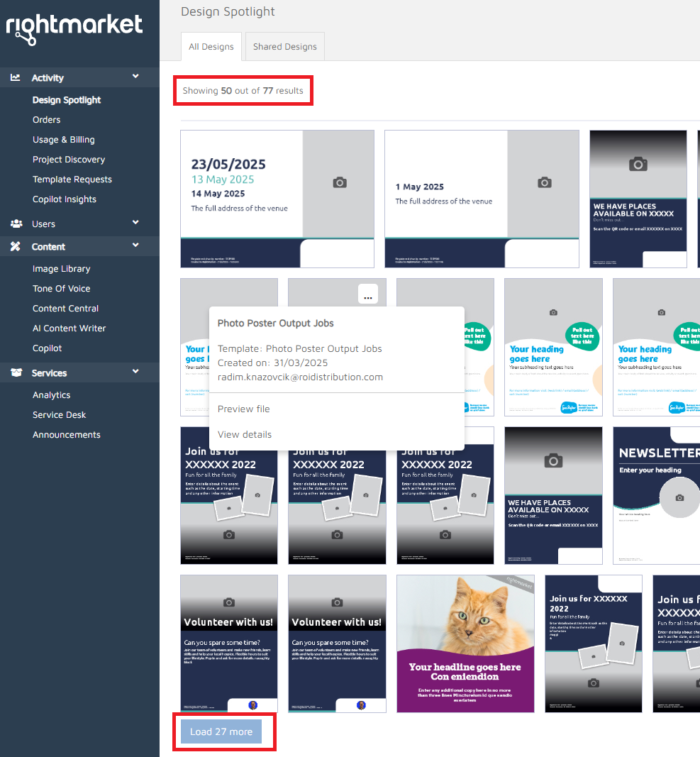This screenshot has height=757, width=700.
Task: Choose Preview file in popup menu
Action: (243, 409)
